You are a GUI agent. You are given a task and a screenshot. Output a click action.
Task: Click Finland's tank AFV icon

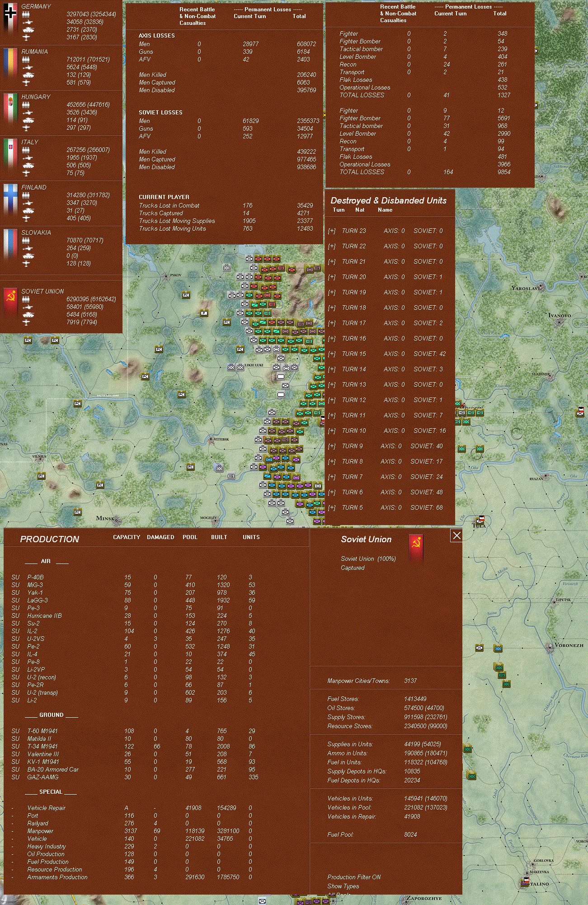[x=28, y=211]
